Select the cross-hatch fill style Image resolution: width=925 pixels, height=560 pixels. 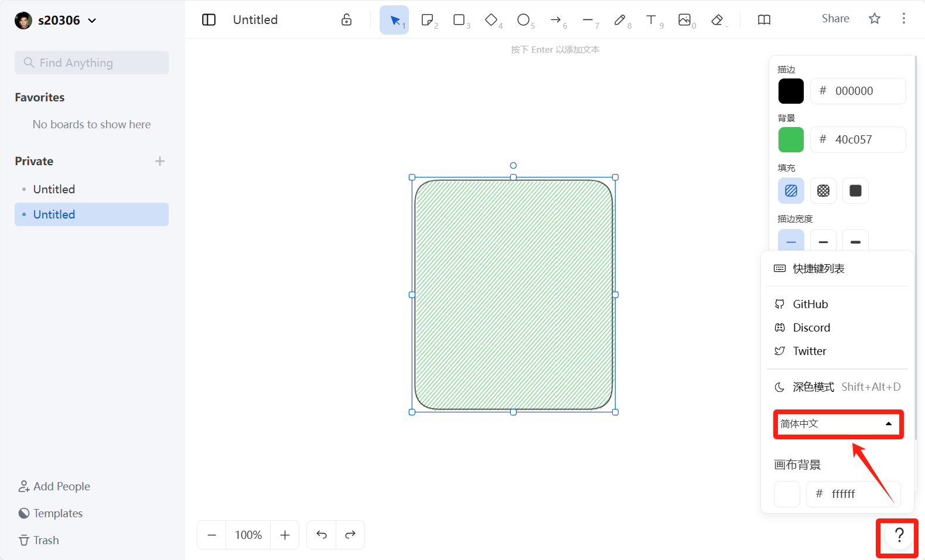click(823, 191)
